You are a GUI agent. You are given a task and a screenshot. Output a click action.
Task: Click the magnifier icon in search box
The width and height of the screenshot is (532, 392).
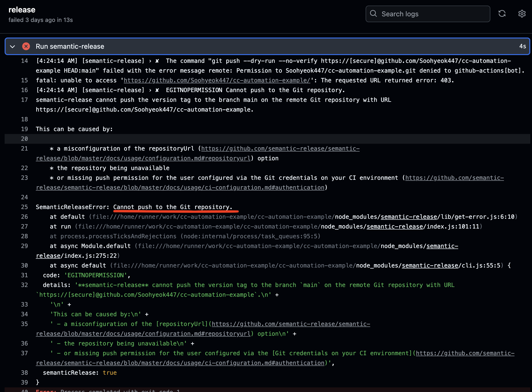point(373,14)
